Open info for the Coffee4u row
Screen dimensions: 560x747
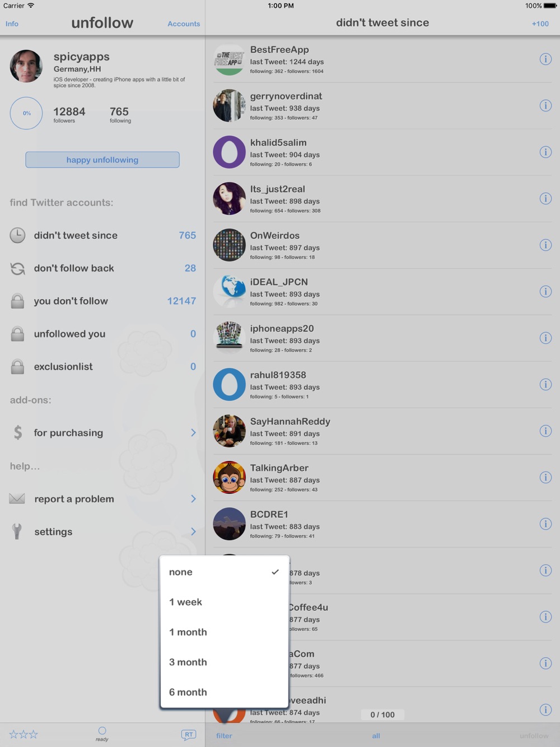point(545,617)
